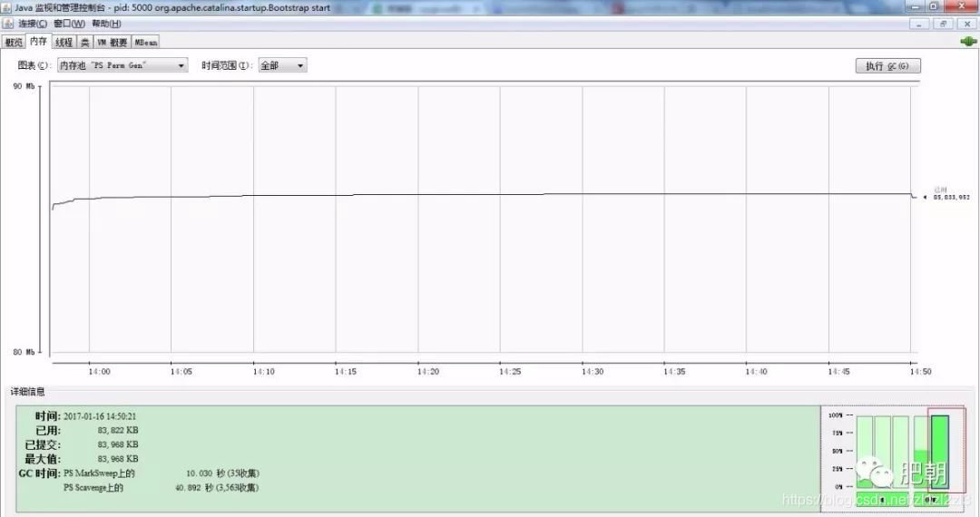Image resolution: width=980 pixels, height=517 pixels.
Task: Click the Java icon in the title bar
Action: [7, 7]
